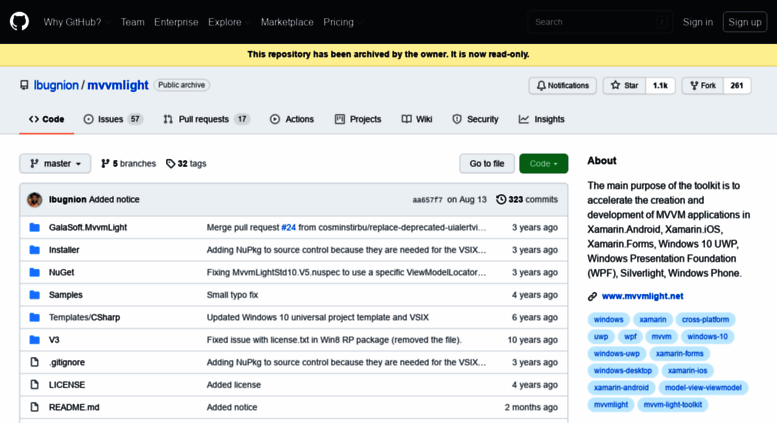The height and width of the screenshot is (423, 777).
Task: Click the Sign in link
Action: pos(698,22)
